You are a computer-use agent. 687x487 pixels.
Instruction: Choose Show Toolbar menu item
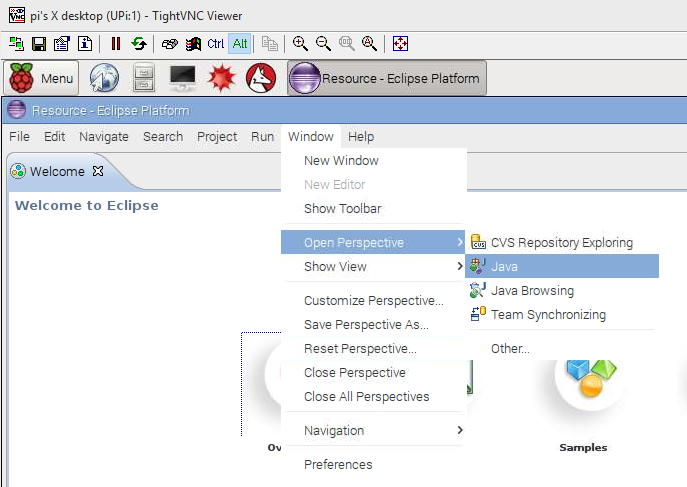[x=374, y=209]
